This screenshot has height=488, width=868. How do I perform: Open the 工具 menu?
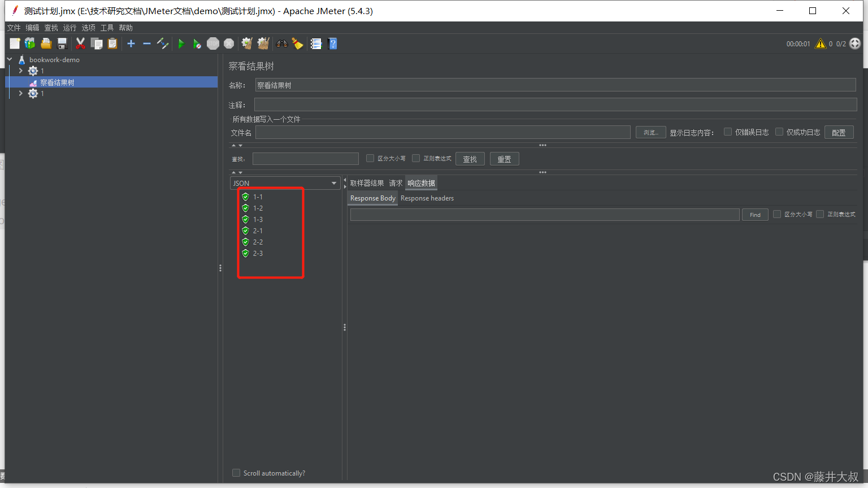coord(107,28)
